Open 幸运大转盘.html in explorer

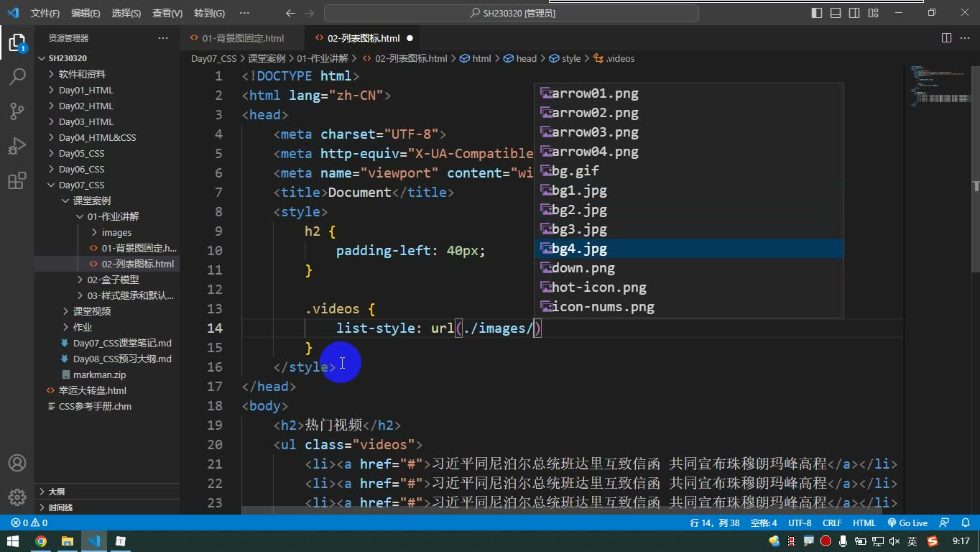tap(107, 390)
